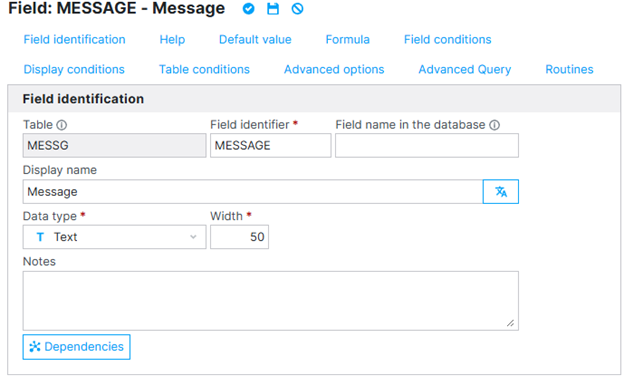Select the Routines tab
This screenshot has height=376, width=624.
point(569,69)
